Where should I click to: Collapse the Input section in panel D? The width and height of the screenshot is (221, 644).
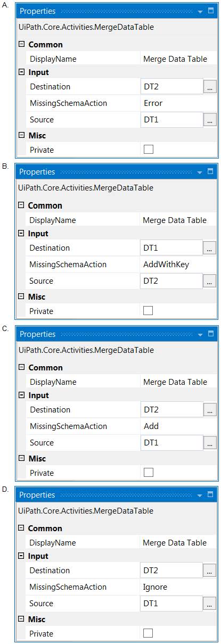point(21,556)
